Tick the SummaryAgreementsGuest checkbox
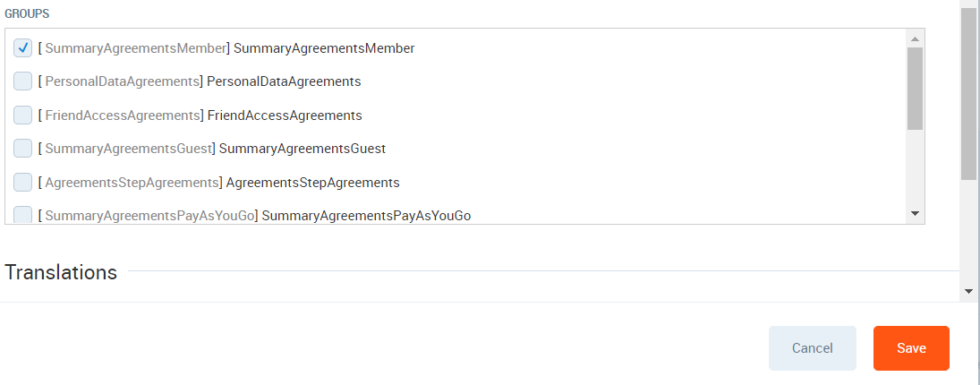The height and width of the screenshot is (385, 980). (x=23, y=149)
